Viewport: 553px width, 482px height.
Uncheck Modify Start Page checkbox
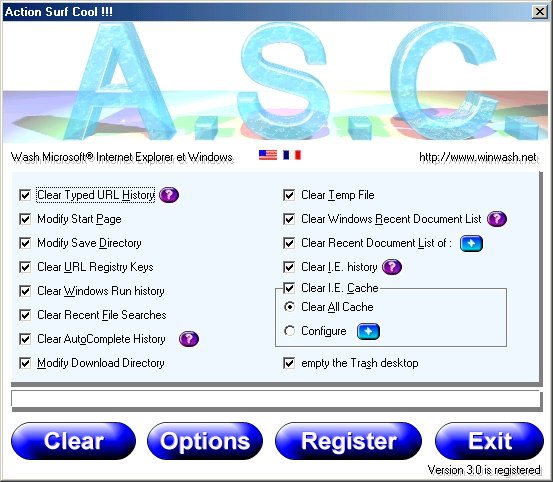coord(25,219)
